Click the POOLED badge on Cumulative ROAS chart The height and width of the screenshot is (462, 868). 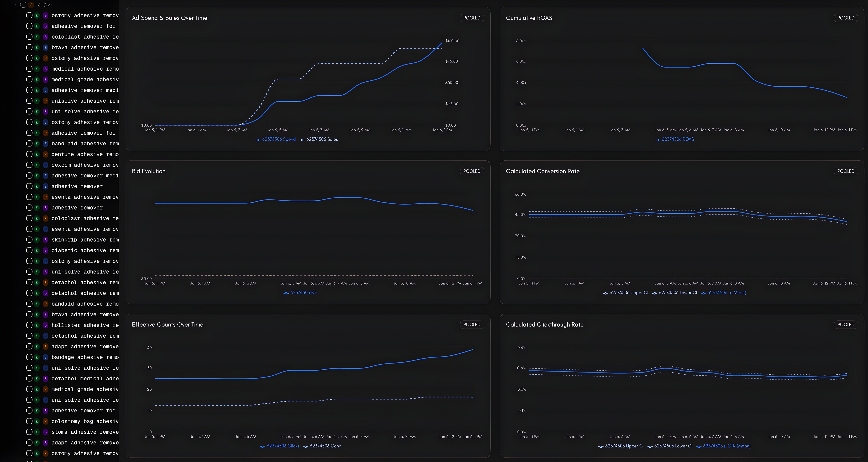coord(846,18)
